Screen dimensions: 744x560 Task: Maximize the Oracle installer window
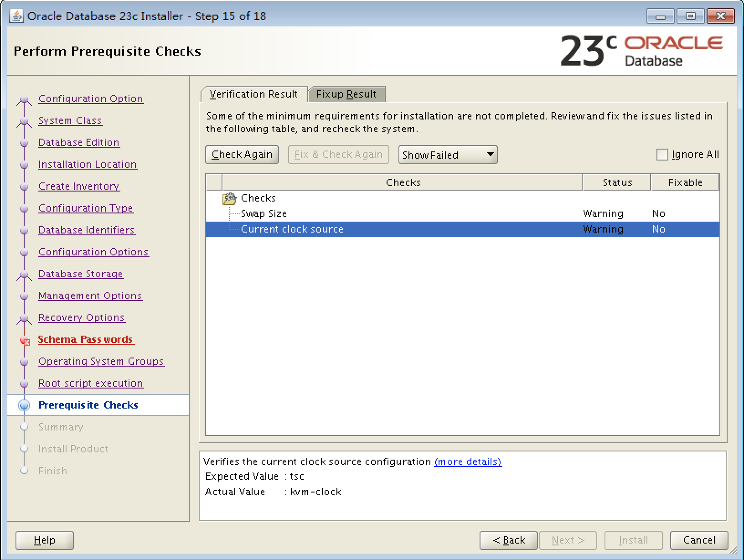(690, 16)
